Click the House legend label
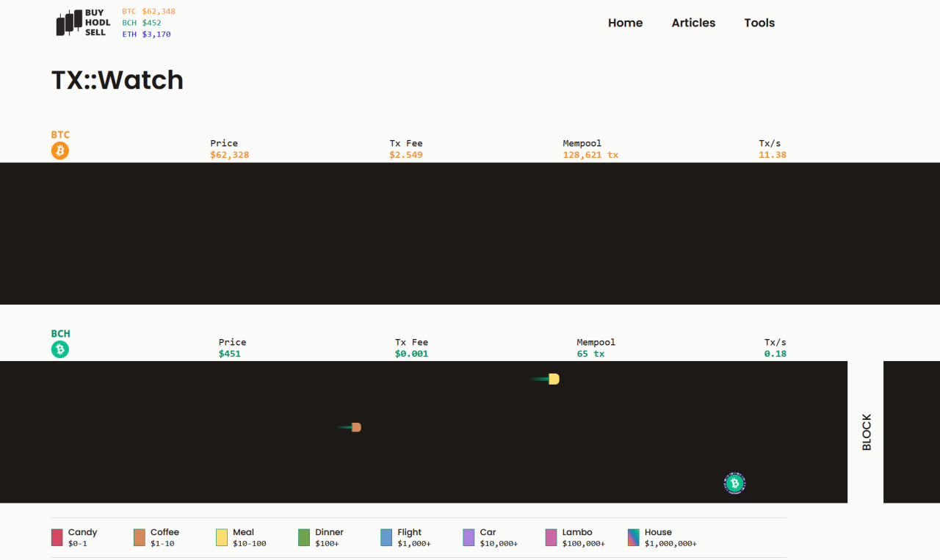Viewport: 940px width, 560px height. click(x=658, y=532)
